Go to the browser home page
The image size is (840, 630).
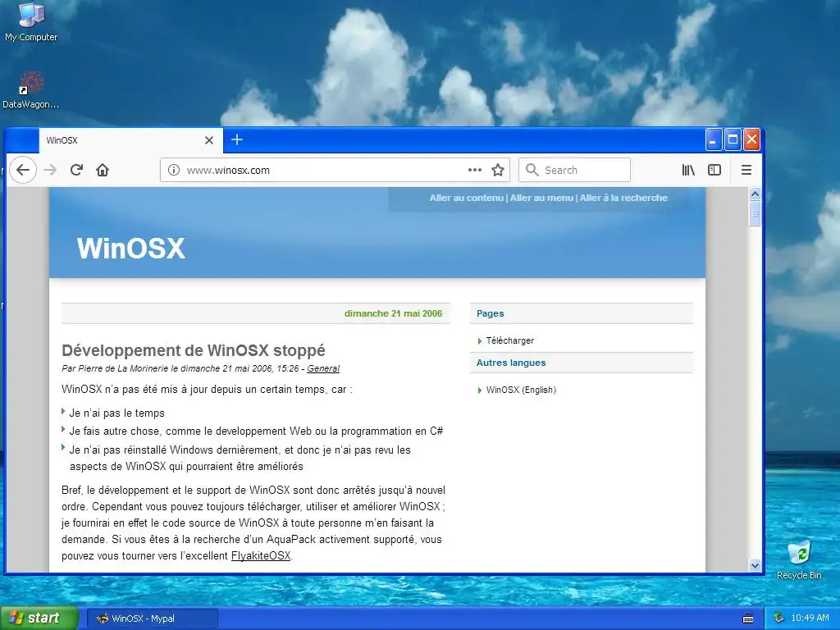click(x=103, y=171)
